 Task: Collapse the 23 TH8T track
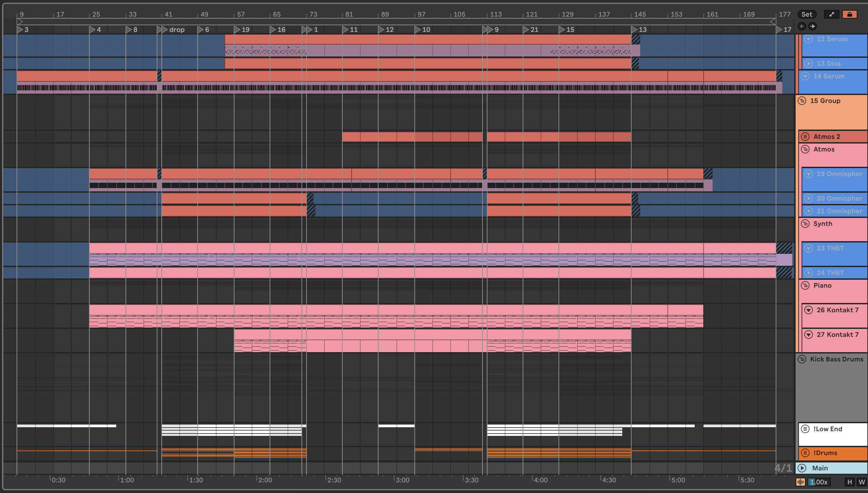(809, 248)
